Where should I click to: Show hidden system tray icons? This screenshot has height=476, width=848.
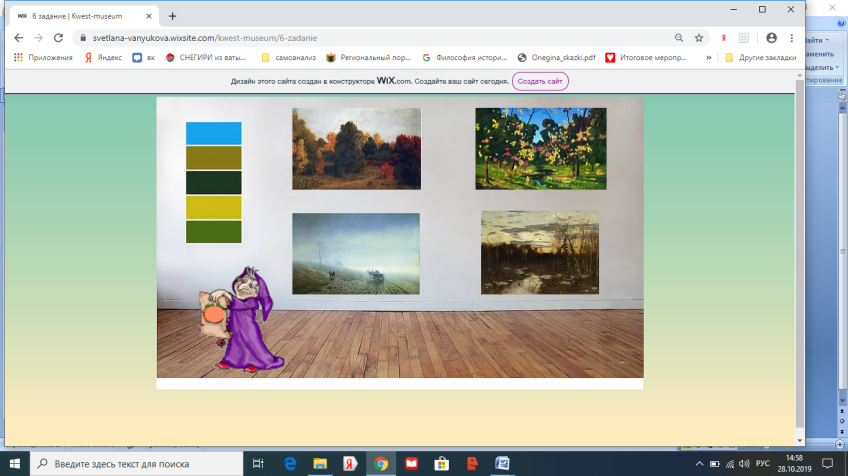click(699, 464)
